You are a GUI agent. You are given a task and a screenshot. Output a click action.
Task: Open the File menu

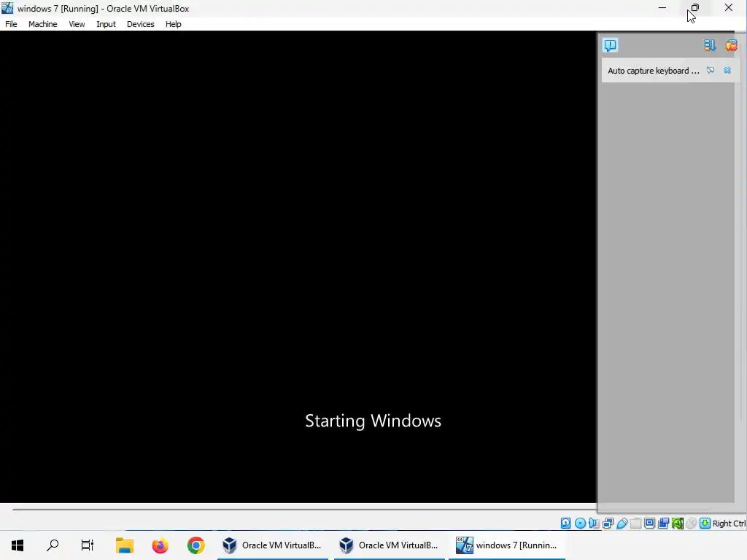(11, 24)
